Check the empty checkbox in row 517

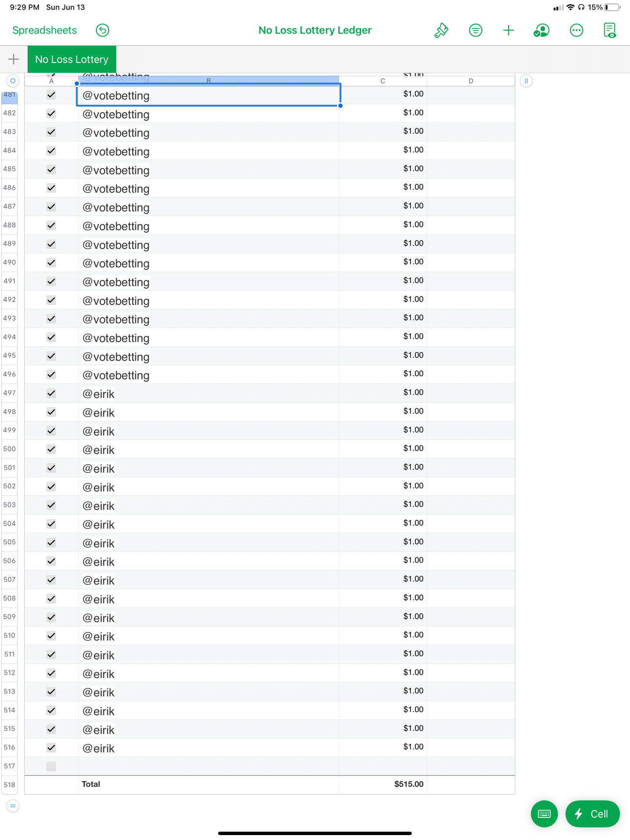[51, 766]
